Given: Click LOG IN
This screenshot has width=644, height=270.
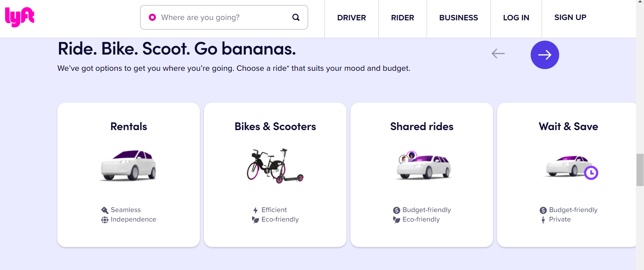Looking at the screenshot, I should pos(516,18).
